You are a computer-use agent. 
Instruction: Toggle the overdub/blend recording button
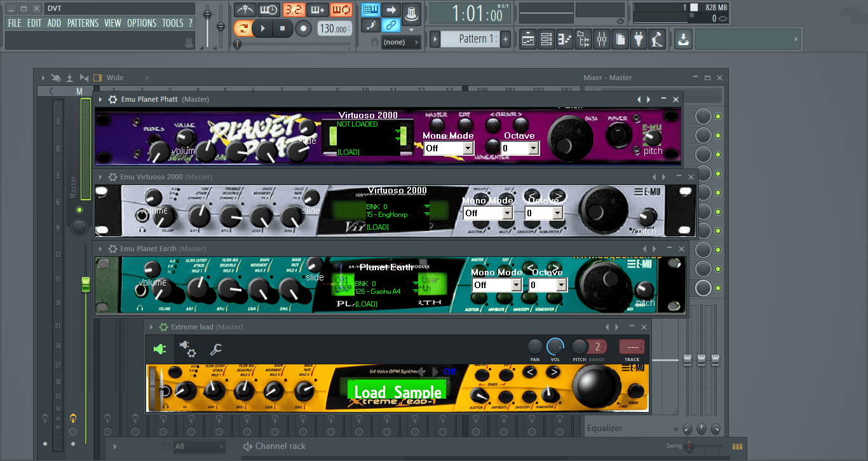point(317,10)
